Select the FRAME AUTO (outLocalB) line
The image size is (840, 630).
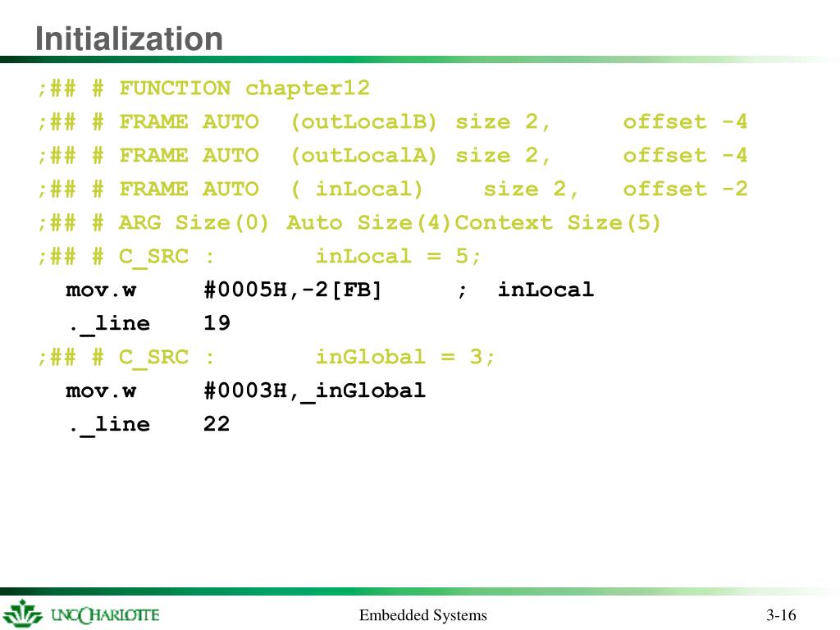pyautogui.click(x=392, y=122)
